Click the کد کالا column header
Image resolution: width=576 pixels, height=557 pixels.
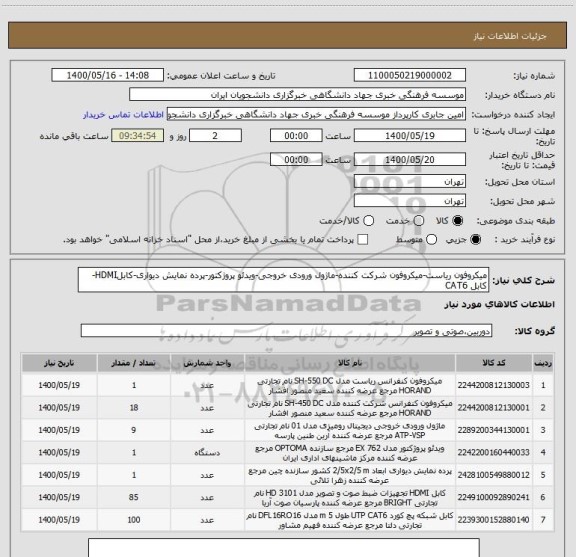(x=494, y=363)
